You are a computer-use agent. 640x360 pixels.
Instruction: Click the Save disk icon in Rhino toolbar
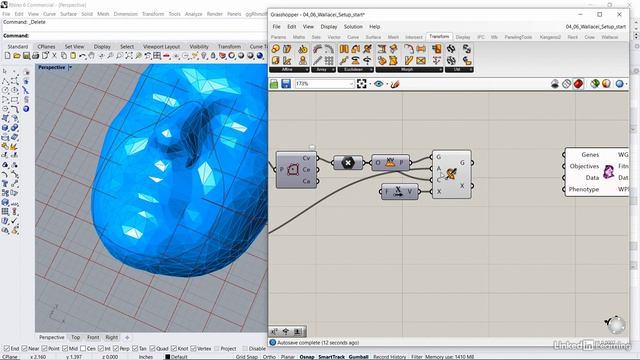[26, 56]
